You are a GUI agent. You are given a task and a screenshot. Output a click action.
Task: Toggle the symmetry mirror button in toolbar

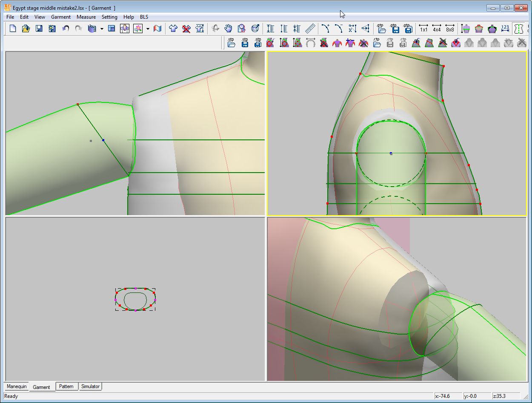[518, 28]
